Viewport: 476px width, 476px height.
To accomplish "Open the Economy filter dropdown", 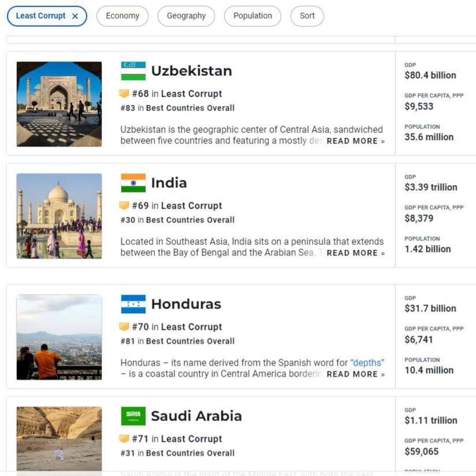I will 122,16.
